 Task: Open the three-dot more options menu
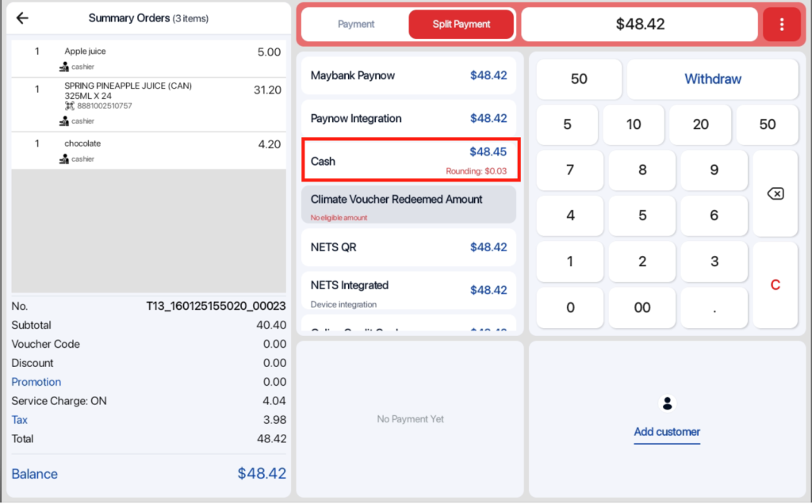pos(782,25)
